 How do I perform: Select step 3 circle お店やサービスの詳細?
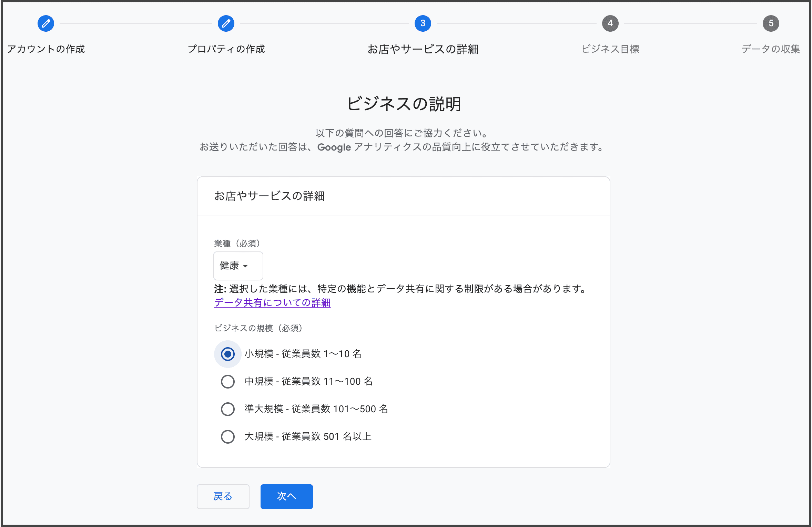click(423, 23)
